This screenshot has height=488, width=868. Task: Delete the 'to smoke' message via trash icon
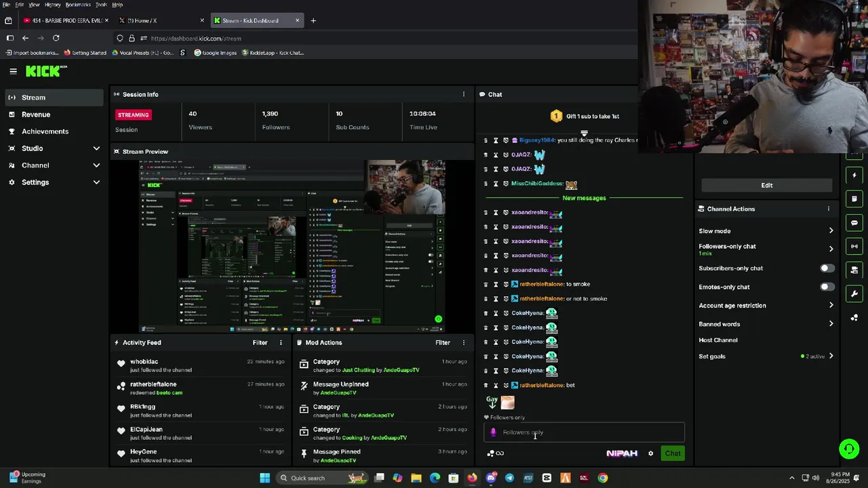486,284
